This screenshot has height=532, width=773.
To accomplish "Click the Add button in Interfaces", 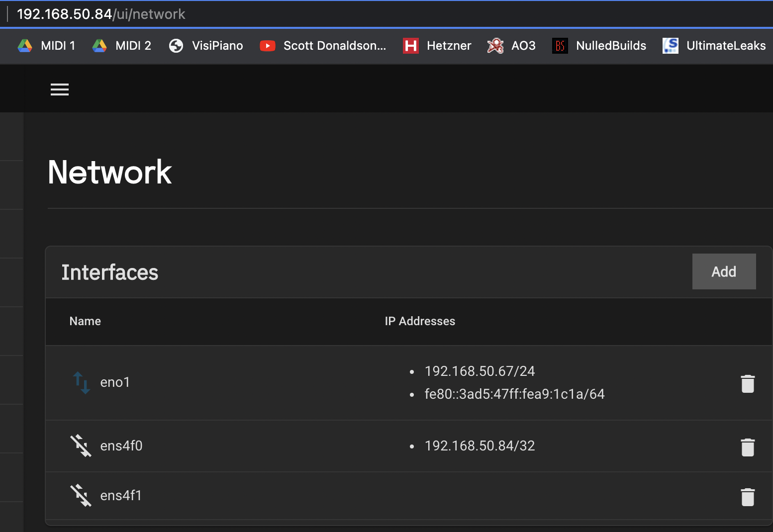I will click(724, 271).
